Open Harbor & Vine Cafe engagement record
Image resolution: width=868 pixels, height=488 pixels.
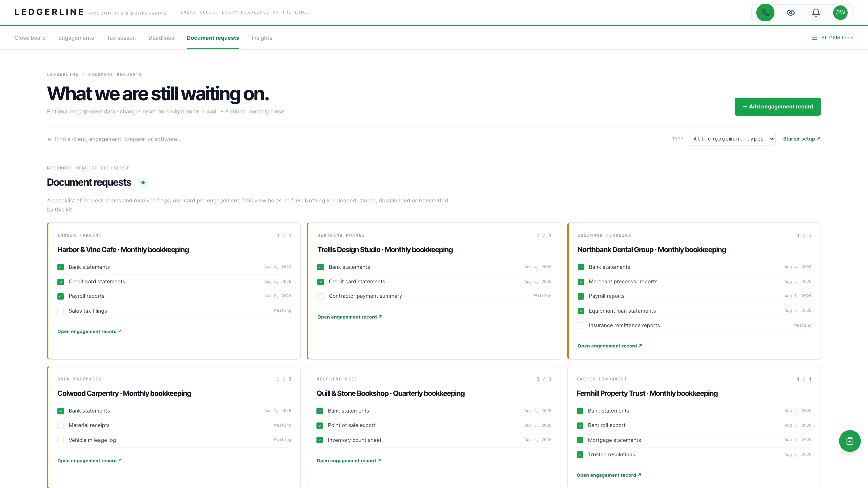click(90, 331)
